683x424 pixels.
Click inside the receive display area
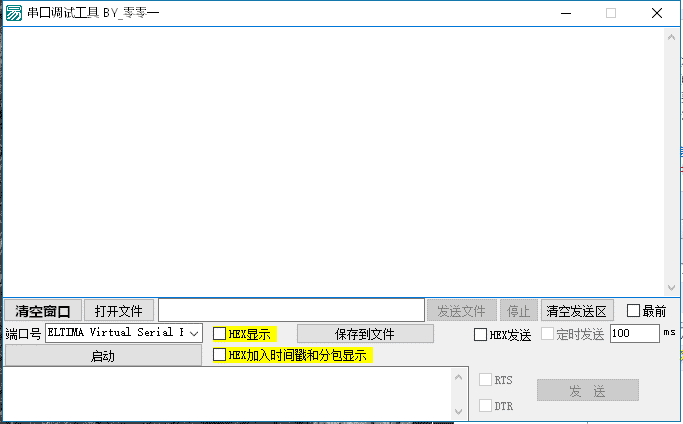333,162
